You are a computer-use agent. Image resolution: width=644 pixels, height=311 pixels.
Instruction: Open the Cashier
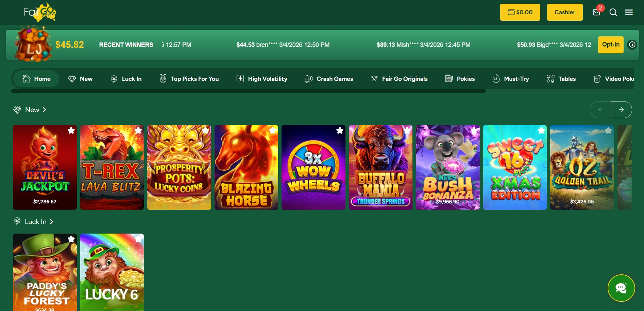point(564,12)
